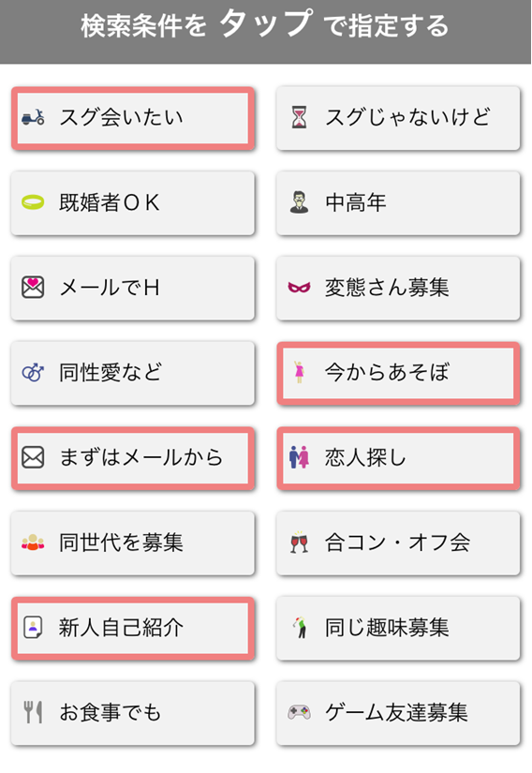The image size is (532, 773).
Task: Tap the golfer icon next to 同じ趣味募集
Action: point(300,627)
